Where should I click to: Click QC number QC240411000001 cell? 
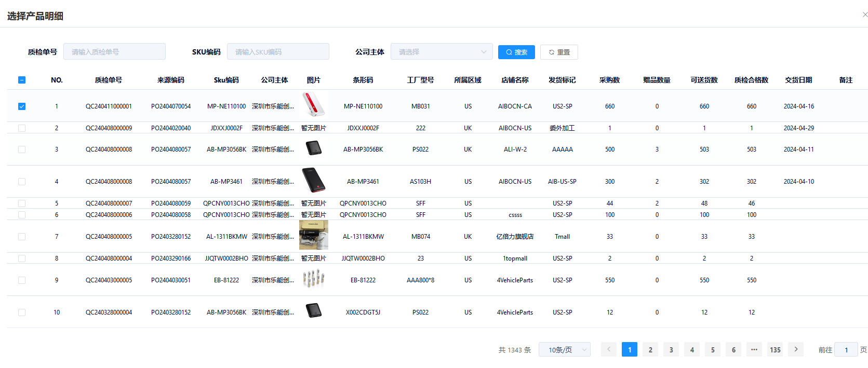[109, 106]
